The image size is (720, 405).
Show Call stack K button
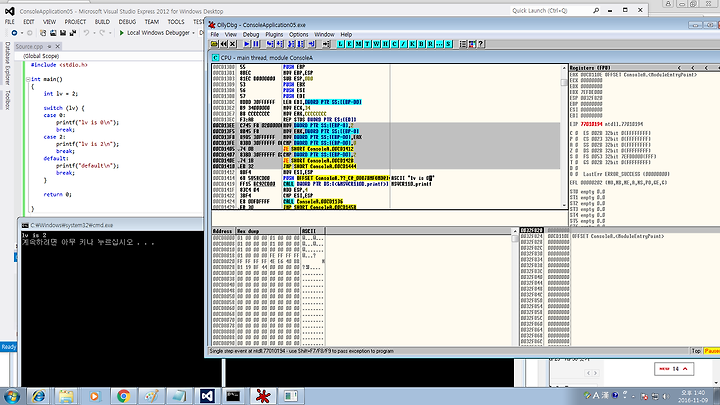pyautogui.click(x=412, y=44)
